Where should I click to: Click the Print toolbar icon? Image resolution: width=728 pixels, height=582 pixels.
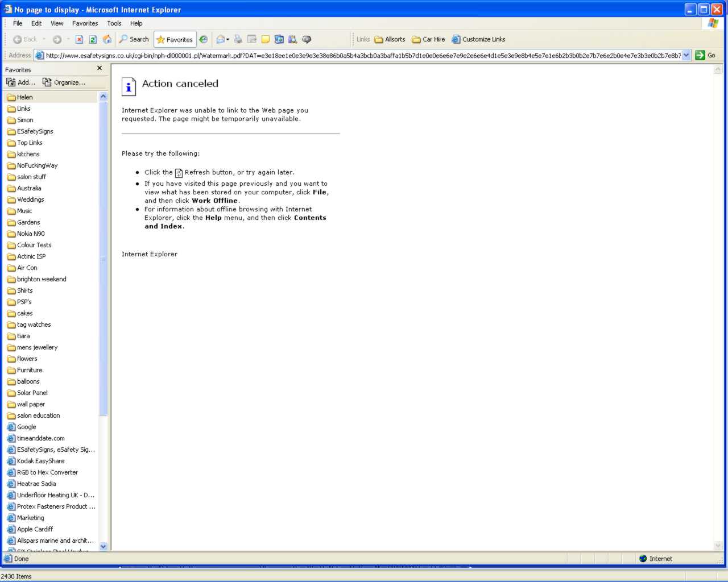tap(238, 39)
